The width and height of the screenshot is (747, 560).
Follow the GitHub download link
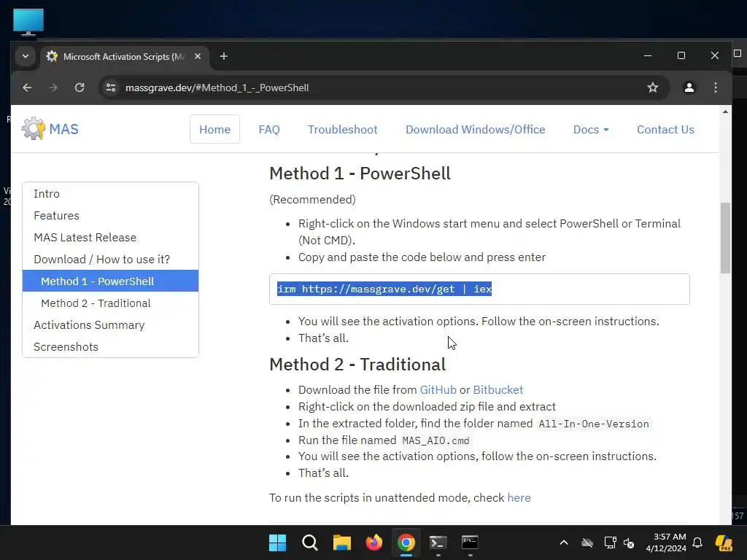(x=438, y=390)
